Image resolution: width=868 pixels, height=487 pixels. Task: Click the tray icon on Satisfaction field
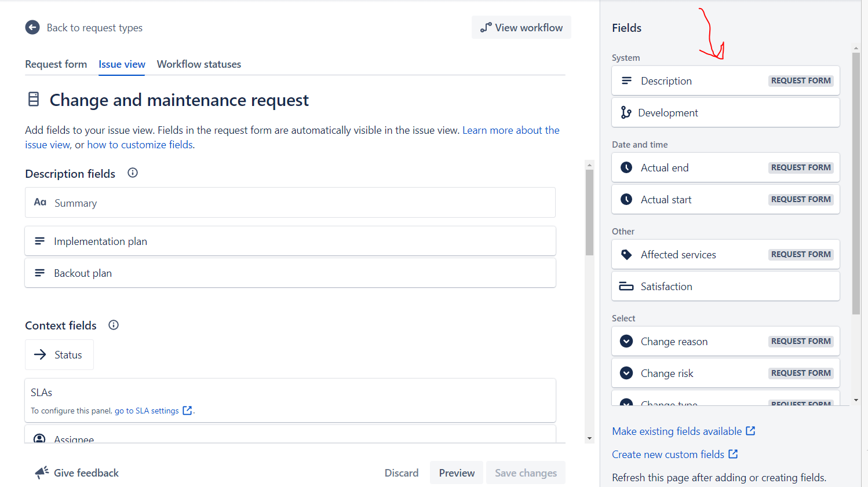[626, 285]
